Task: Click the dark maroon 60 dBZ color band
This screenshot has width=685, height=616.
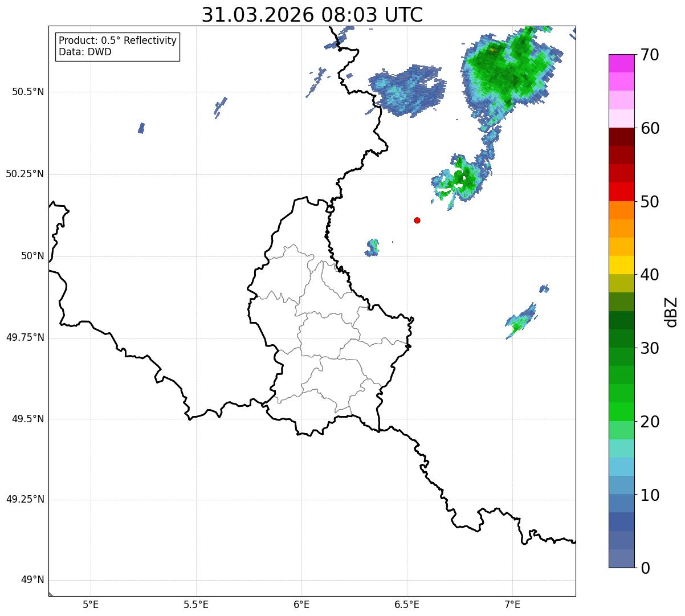Action: [x=621, y=137]
